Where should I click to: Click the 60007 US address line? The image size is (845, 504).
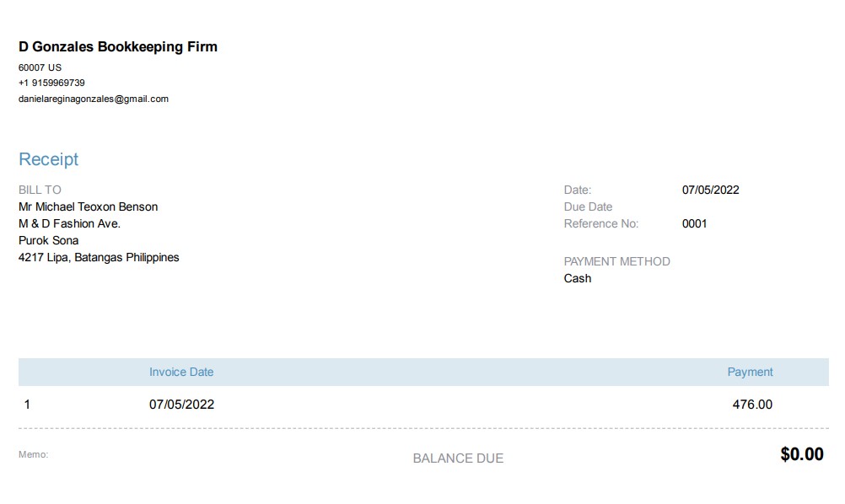pos(40,67)
